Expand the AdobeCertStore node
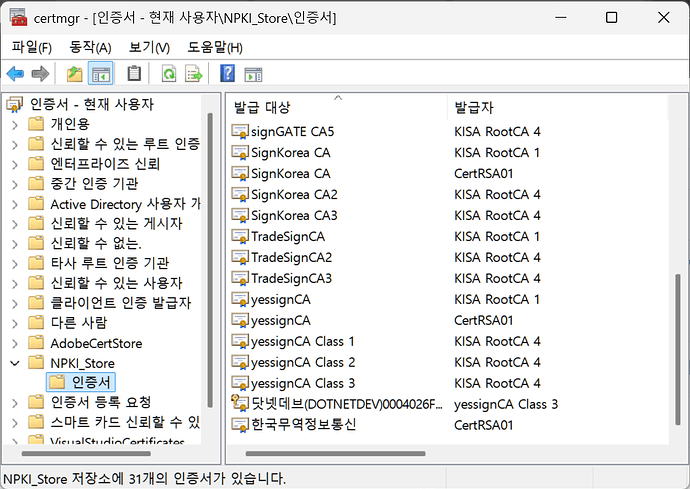The image size is (690, 489). [x=15, y=343]
